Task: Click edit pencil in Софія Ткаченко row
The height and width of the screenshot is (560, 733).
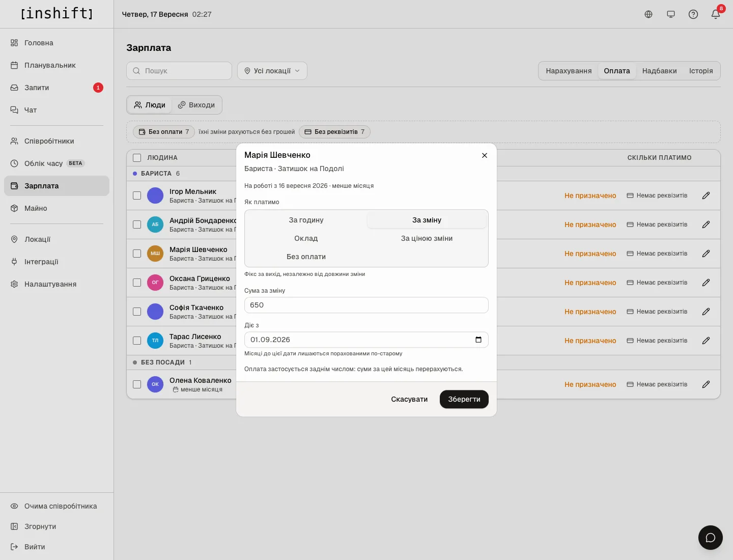Action: pyautogui.click(x=706, y=312)
